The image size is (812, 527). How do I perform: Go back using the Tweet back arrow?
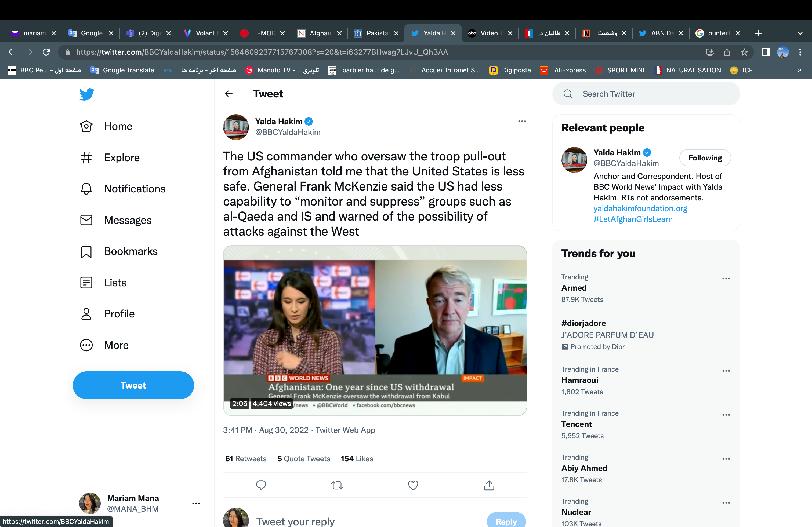pos(229,94)
